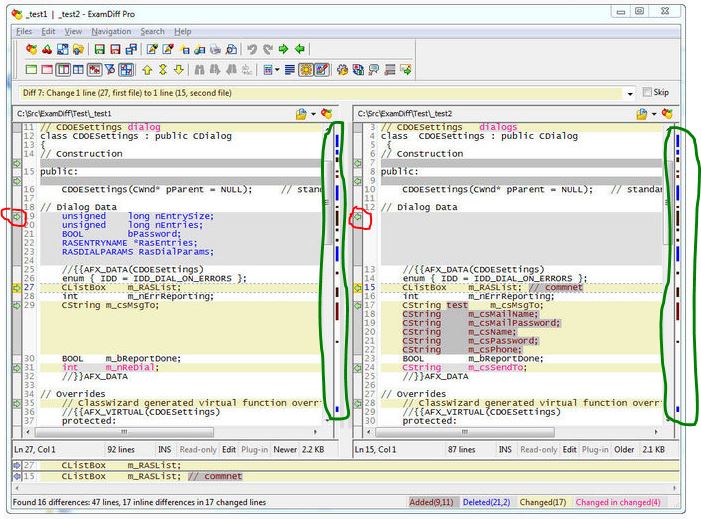The height and width of the screenshot is (519, 701).
Task: Click green right-pointing arrow in top toolbar
Action: click(283, 49)
